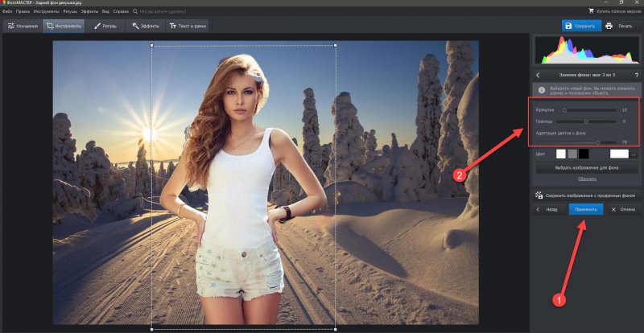Click the save with transparent background icon

coord(539,195)
